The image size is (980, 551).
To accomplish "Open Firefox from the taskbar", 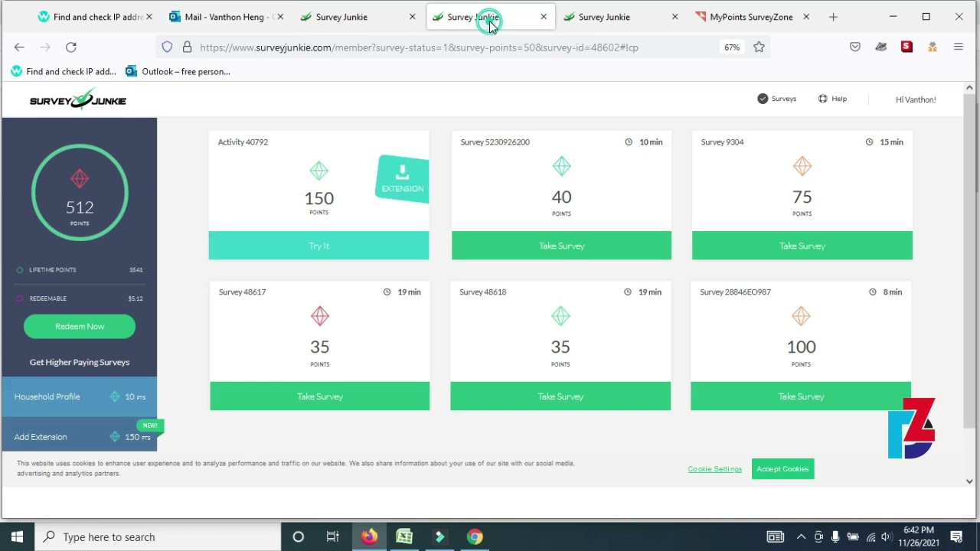I will click(x=369, y=536).
